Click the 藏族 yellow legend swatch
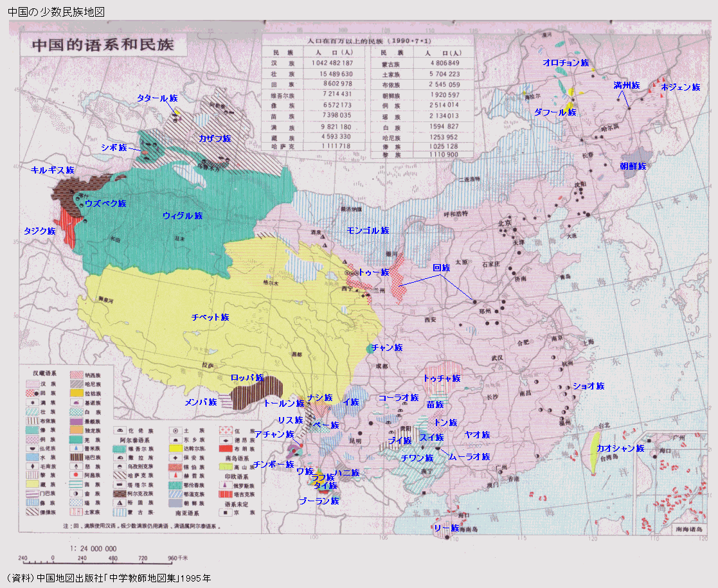This screenshot has height=588, width=718. point(31,484)
